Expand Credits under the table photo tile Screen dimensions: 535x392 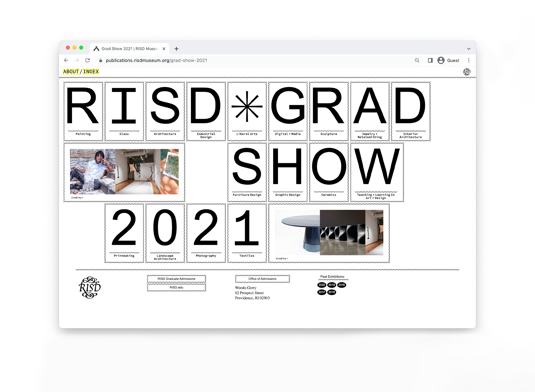[x=282, y=259]
